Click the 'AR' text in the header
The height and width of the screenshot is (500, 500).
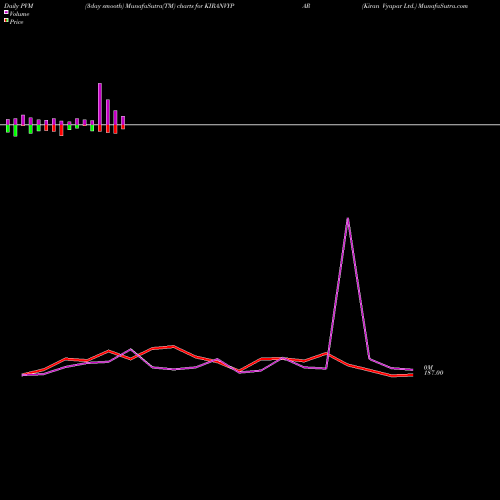(306, 6)
